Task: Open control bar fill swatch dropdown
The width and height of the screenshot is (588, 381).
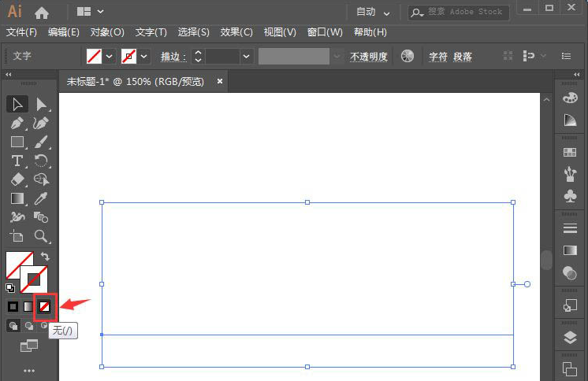Action: (109, 57)
